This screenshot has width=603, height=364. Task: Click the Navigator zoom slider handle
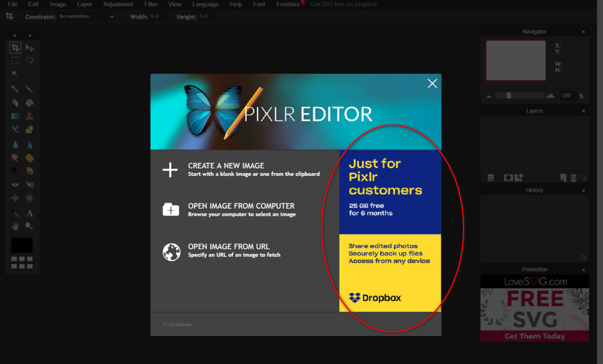pos(509,95)
